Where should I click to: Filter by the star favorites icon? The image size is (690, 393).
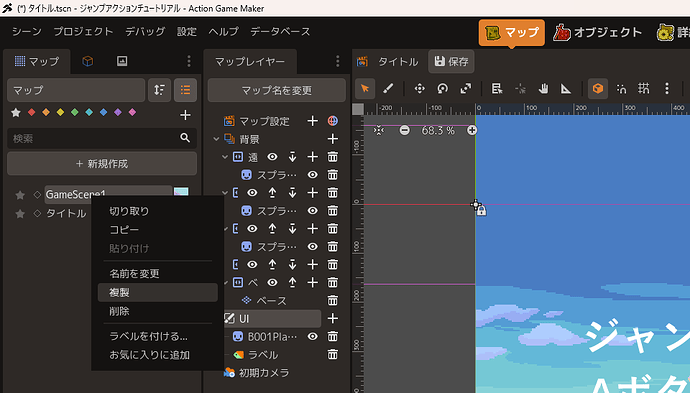(x=16, y=113)
